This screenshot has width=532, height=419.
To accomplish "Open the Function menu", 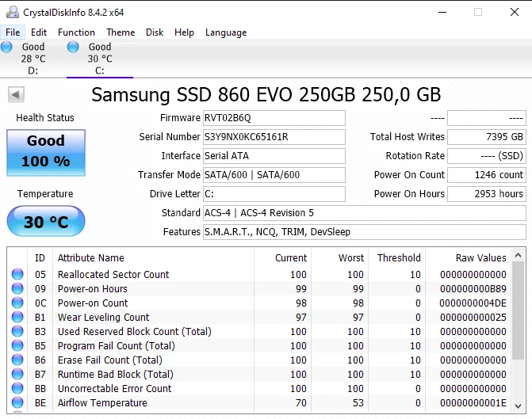I will pos(76,32).
